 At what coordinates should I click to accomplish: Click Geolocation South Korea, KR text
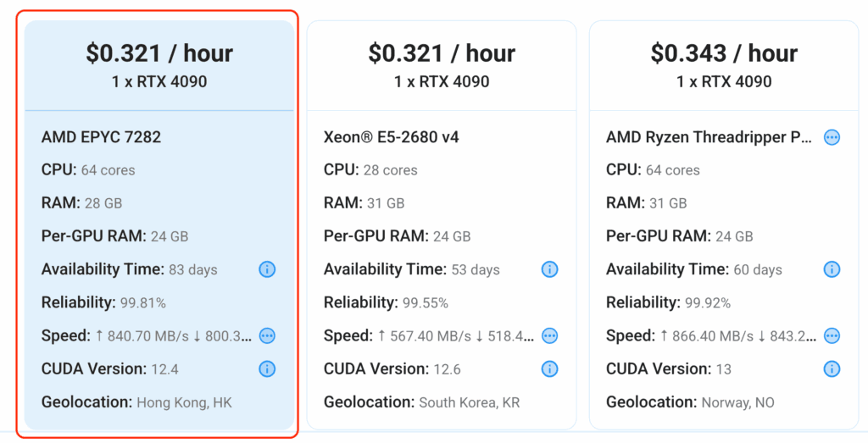tap(469, 402)
